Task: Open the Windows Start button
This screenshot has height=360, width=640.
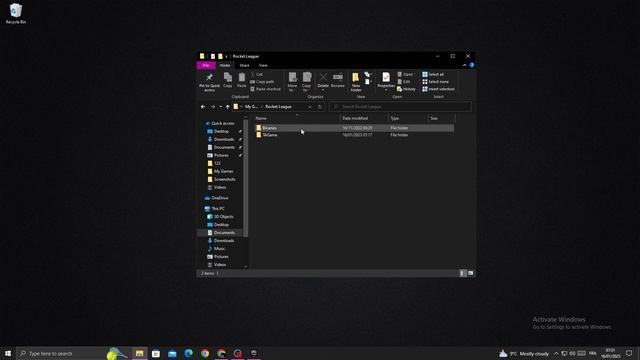Action: tap(8, 353)
